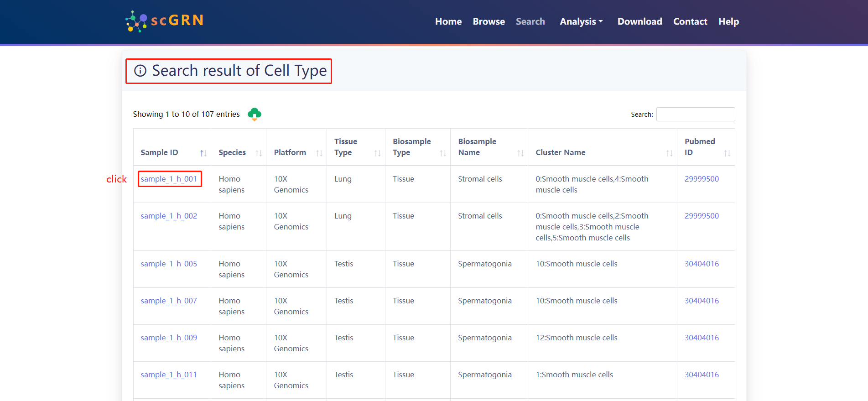Click '10X Genomics' in sample_1_h_009 row

coord(291,343)
